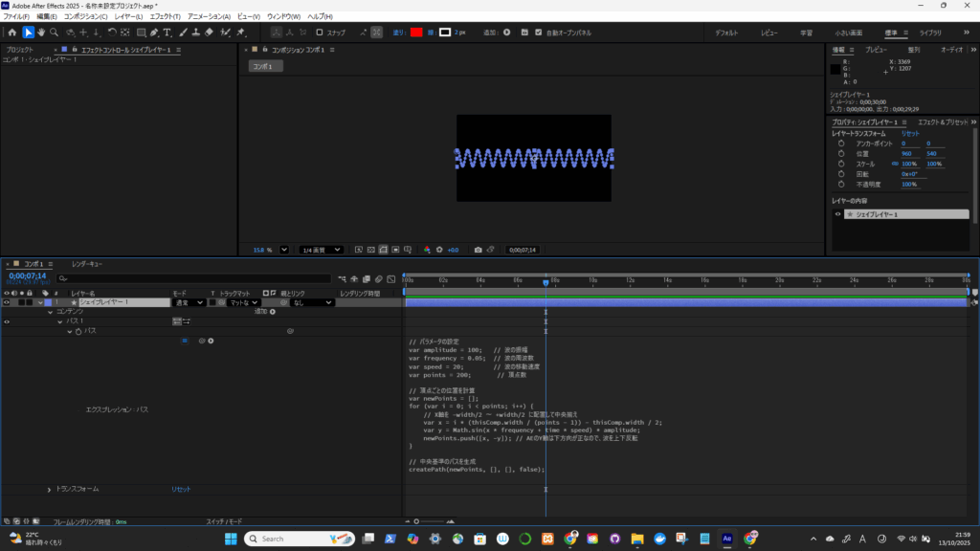Open the エフェクト(T) menu
The image size is (980, 551).
(166, 17)
